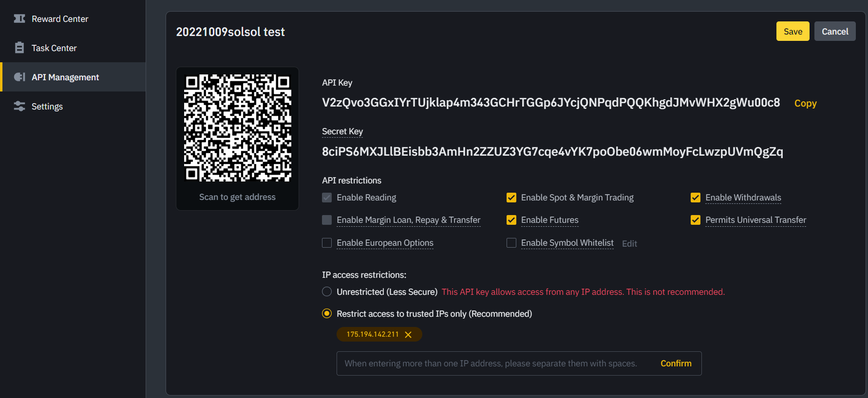Click the Reward Center ticket icon

[19, 19]
